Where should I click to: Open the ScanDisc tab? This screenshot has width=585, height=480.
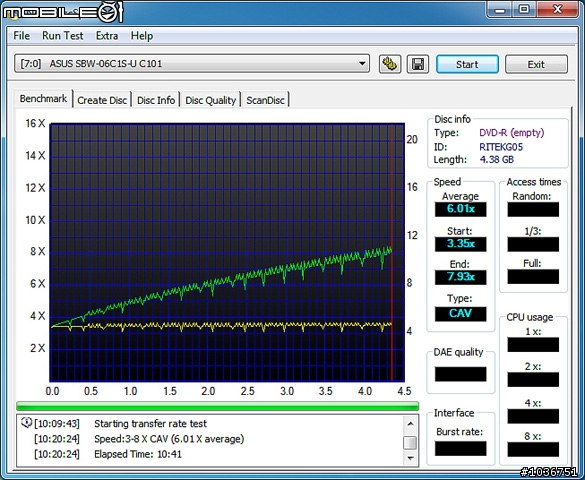click(x=265, y=100)
